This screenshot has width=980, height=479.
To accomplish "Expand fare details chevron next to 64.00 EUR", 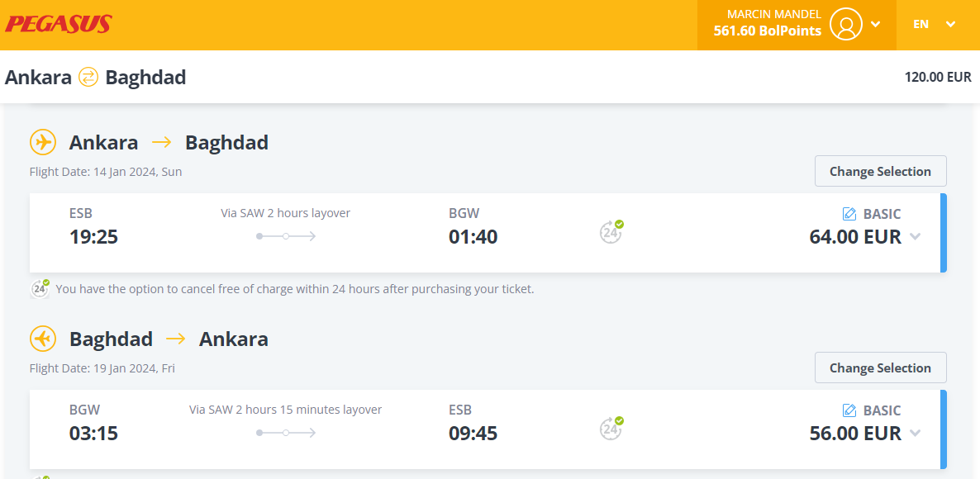I will (915, 237).
